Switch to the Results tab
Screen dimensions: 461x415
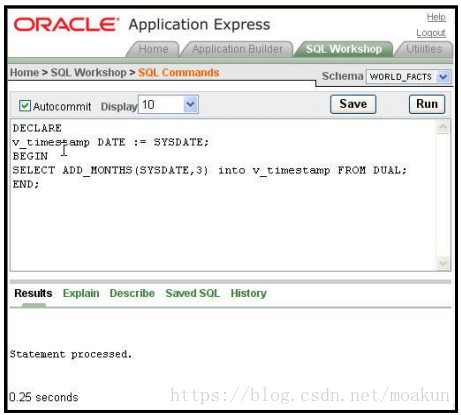click(33, 293)
